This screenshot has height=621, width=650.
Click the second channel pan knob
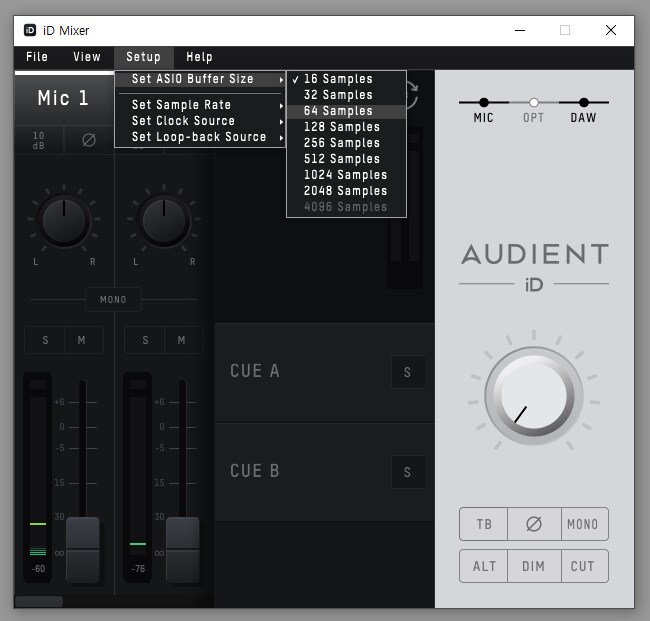pyautogui.click(x=164, y=221)
